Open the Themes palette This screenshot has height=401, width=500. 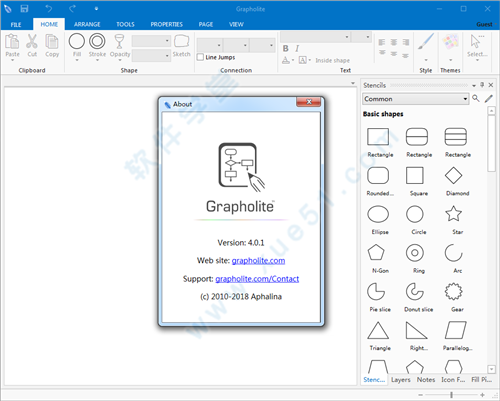coord(450,42)
